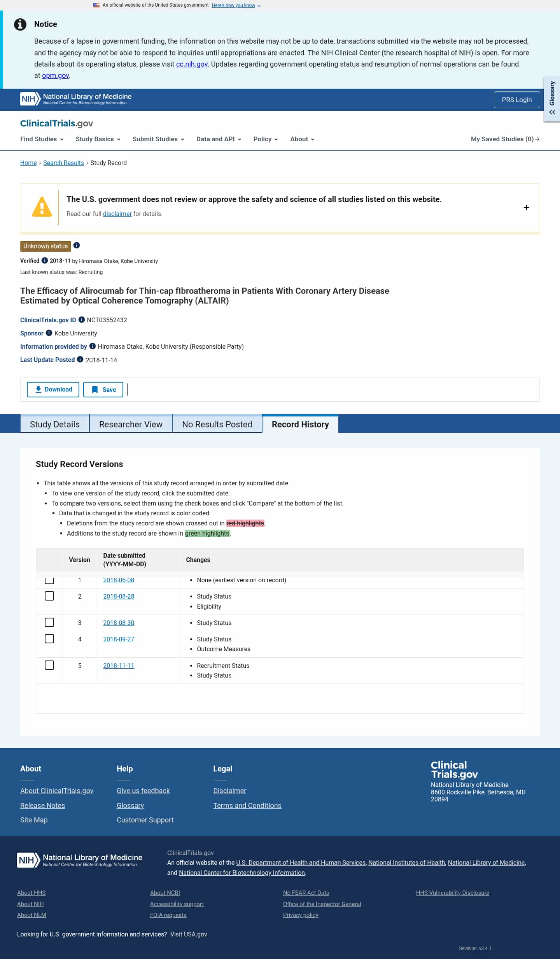Expand the Policy menu

click(266, 139)
